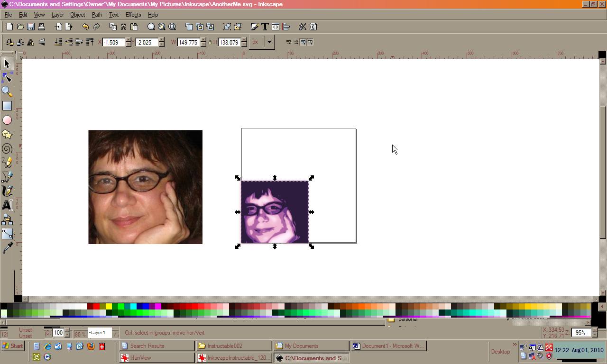The width and height of the screenshot is (607, 364).
Task: Select the Connector tool
Action: [7, 219]
